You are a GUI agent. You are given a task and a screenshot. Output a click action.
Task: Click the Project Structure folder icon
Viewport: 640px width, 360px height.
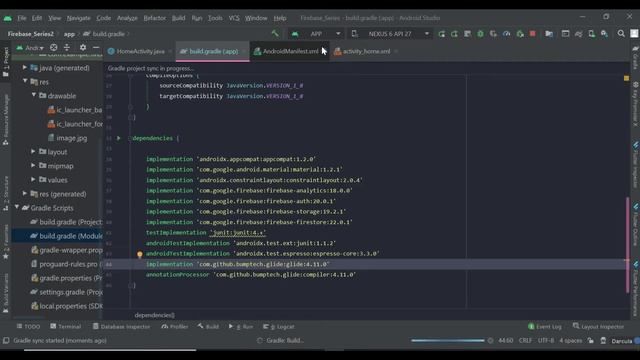[549, 34]
